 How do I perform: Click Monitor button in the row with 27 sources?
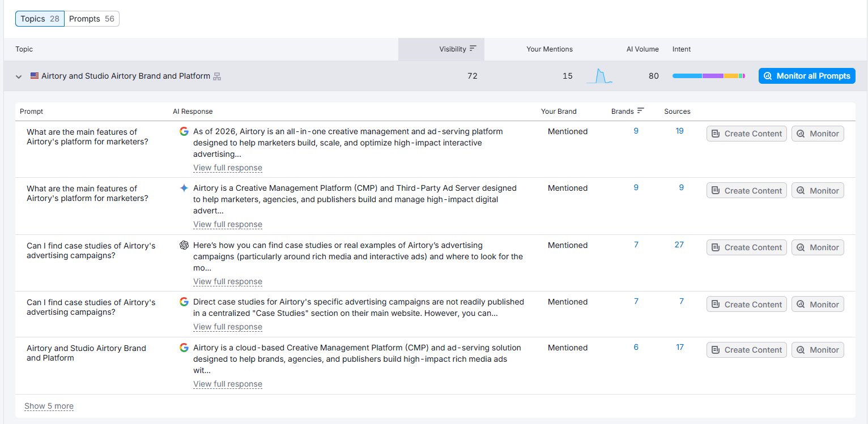tap(818, 247)
